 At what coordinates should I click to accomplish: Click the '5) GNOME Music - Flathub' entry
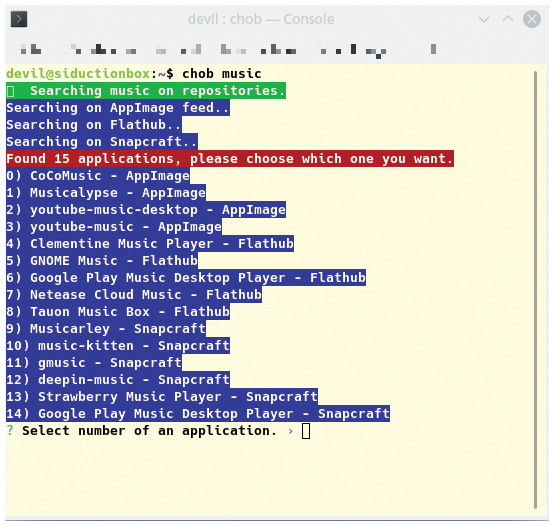coord(102,260)
